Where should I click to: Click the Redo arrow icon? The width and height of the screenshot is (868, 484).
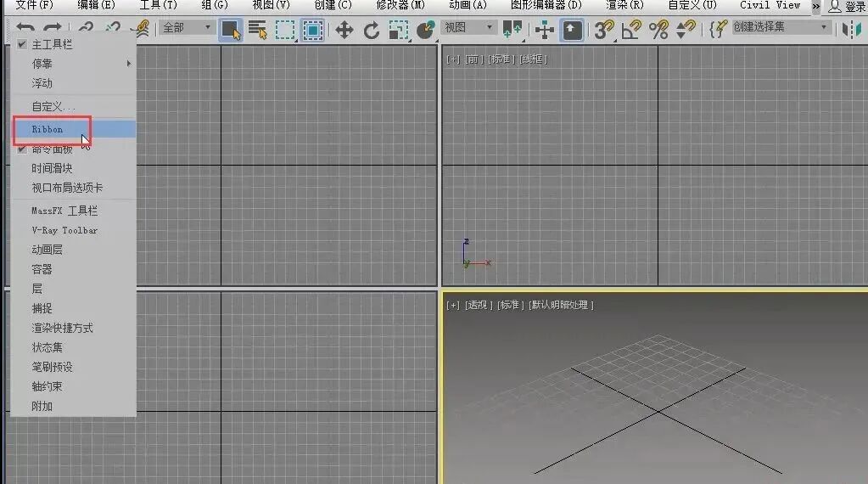tap(53, 28)
